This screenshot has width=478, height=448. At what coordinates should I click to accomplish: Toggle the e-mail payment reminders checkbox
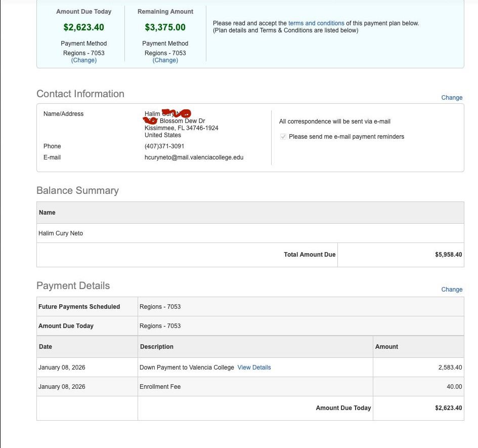(283, 137)
